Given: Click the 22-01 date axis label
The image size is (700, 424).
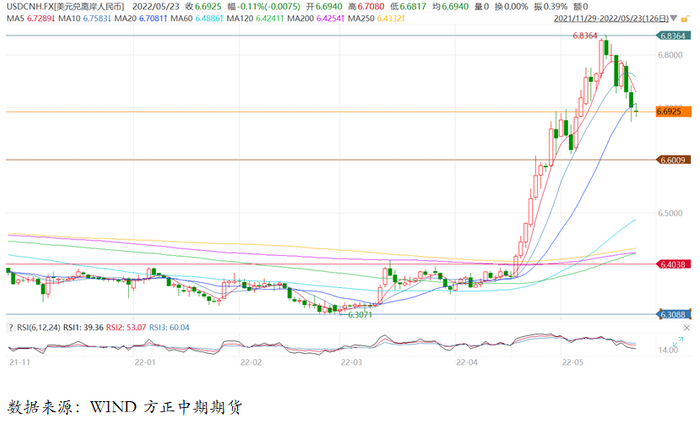Looking at the screenshot, I should tap(145, 362).
